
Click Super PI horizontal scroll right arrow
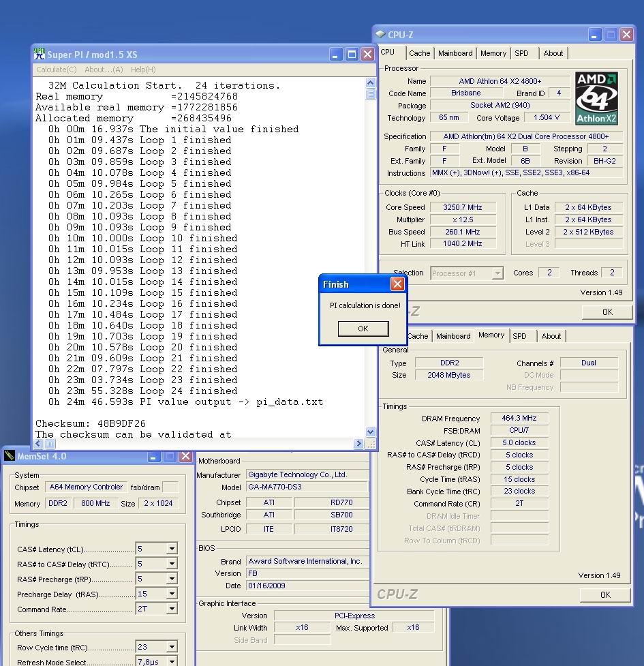pos(358,444)
